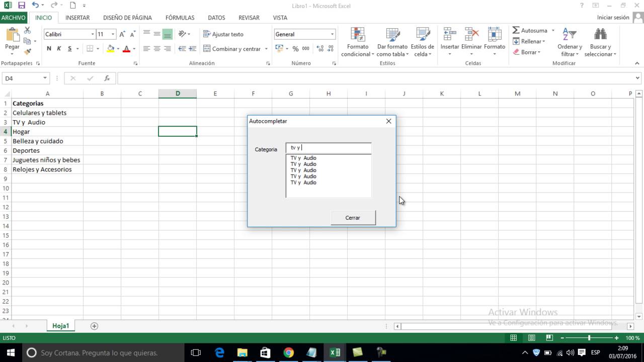This screenshot has width=644, height=362.
Task: Open the ARCHIVO tab
Action: (x=14, y=18)
